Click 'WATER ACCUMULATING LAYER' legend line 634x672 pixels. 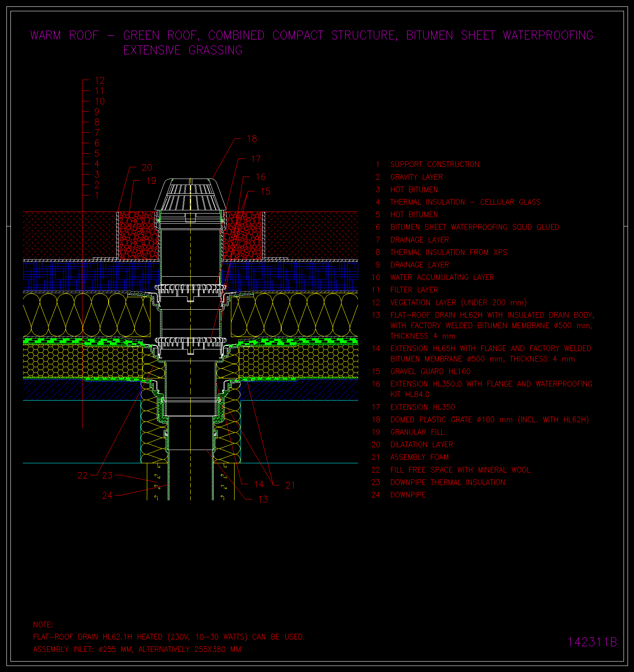tap(442, 277)
